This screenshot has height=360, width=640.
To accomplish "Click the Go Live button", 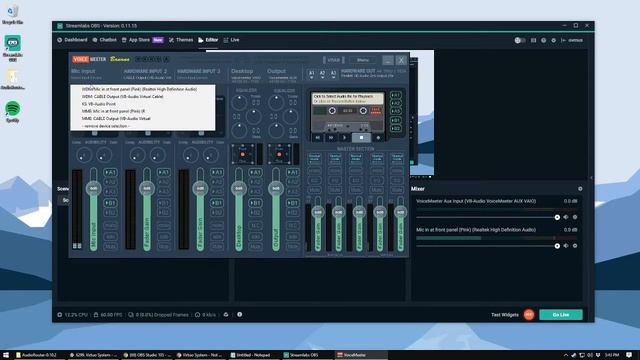I will click(561, 315).
